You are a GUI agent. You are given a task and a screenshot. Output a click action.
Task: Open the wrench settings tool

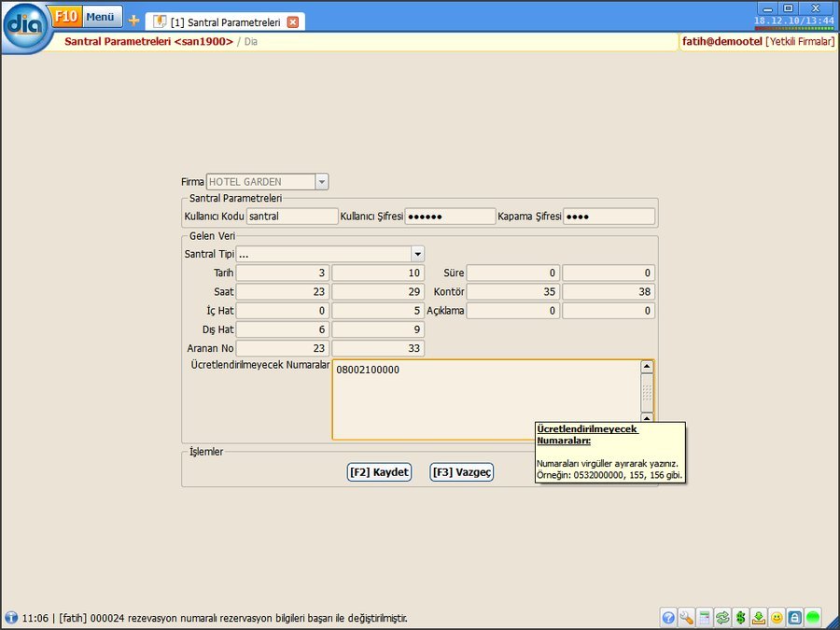[686, 618]
